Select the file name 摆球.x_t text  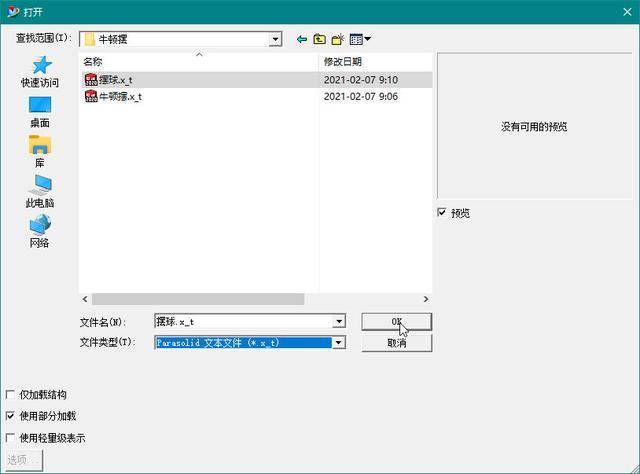click(116, 80)
